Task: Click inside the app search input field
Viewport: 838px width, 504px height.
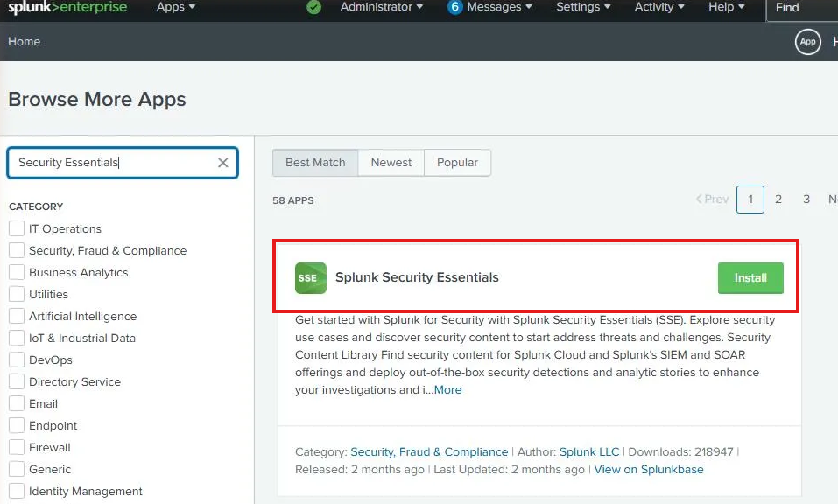Action: 114,162
